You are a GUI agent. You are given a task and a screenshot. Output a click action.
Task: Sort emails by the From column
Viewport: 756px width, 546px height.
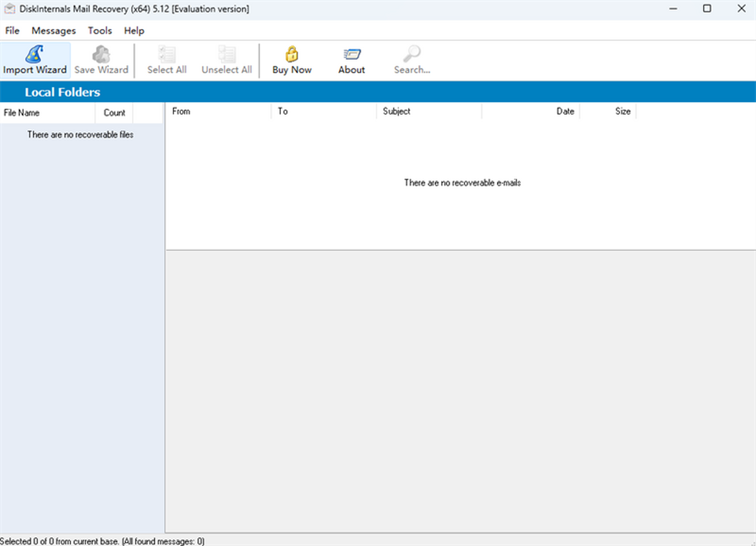pos(219,112)
